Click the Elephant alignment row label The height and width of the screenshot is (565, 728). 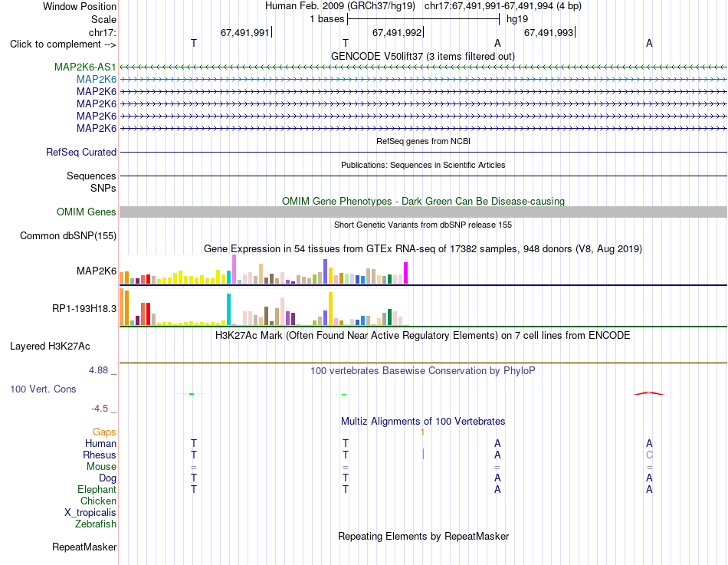97,489
